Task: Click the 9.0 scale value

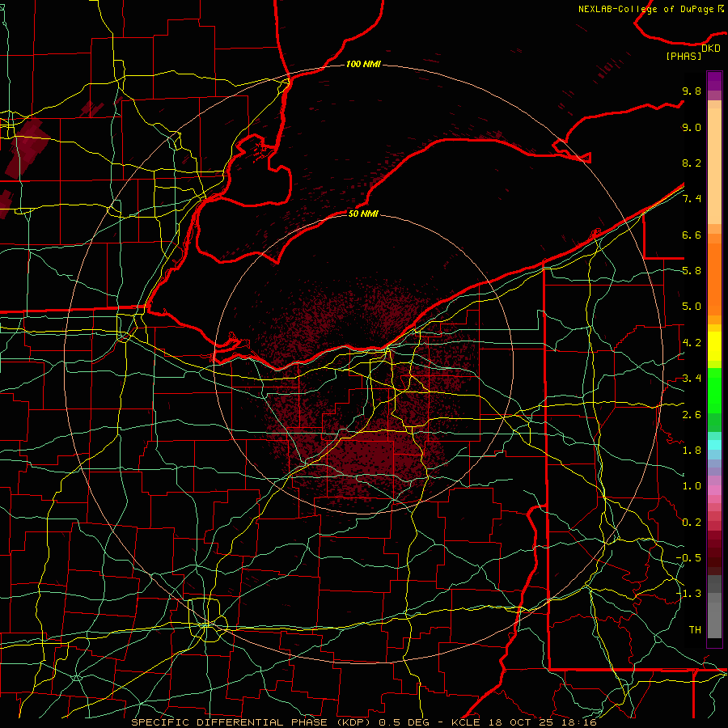Action: pyautogui.click(x=692, y=127)
